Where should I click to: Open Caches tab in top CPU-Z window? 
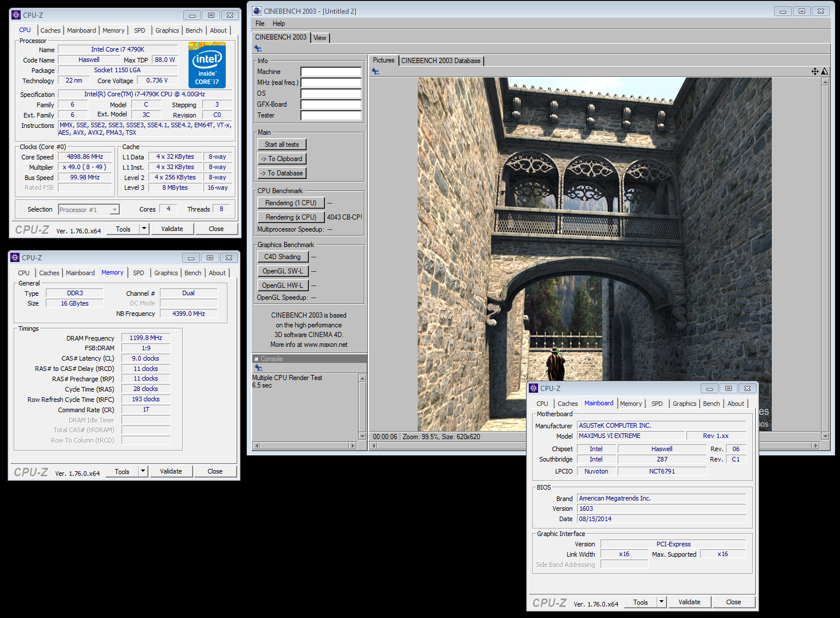(x=50, y=30)
